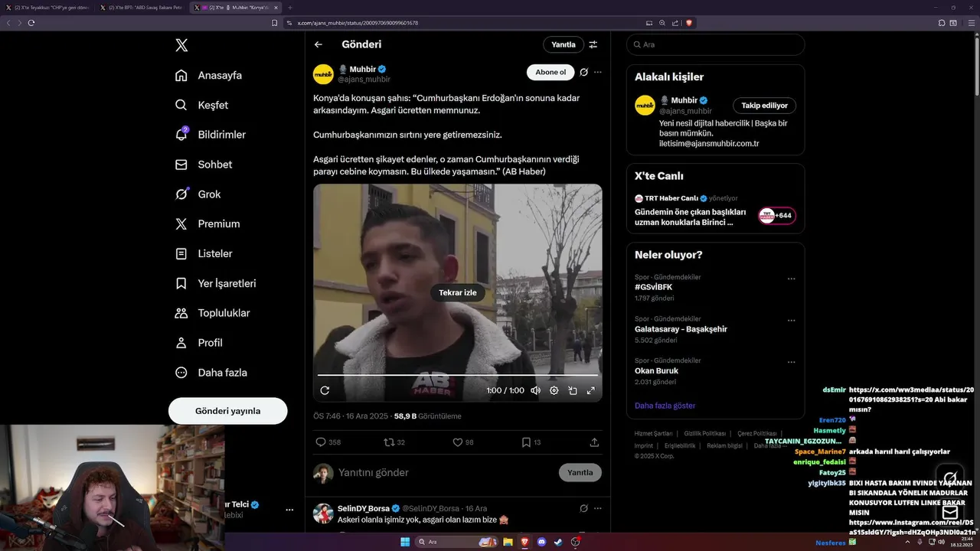Click the Ara search field on X

715,44
